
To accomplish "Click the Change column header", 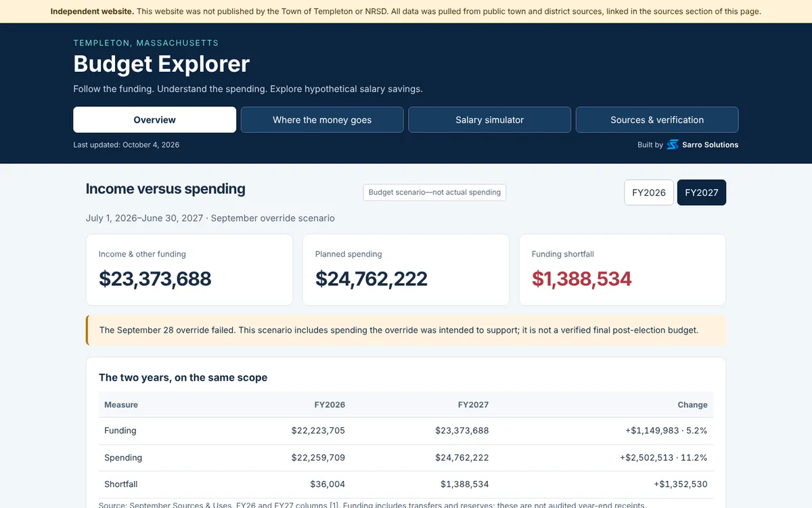I will (x=692, y=405).
